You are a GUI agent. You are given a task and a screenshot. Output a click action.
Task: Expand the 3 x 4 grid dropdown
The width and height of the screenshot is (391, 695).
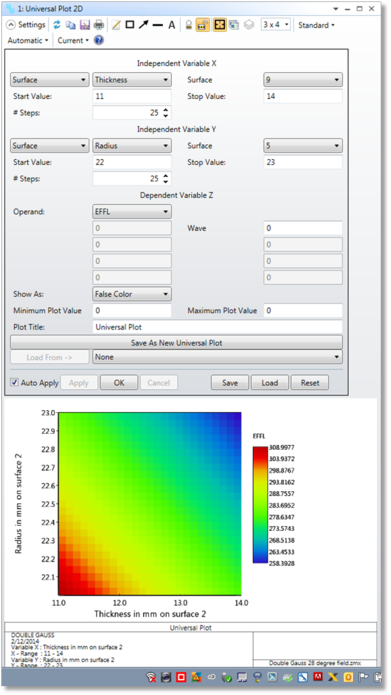276,24
